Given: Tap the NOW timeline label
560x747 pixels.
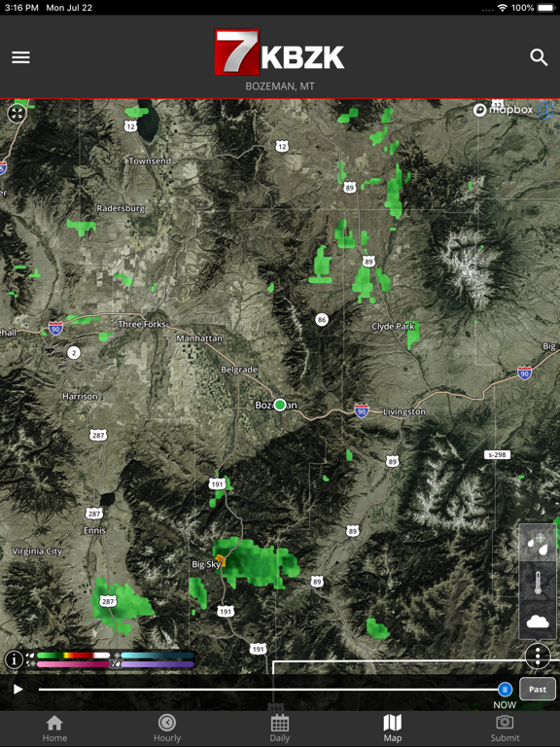Looking at the screenshot, I should (x=505, y=705).
